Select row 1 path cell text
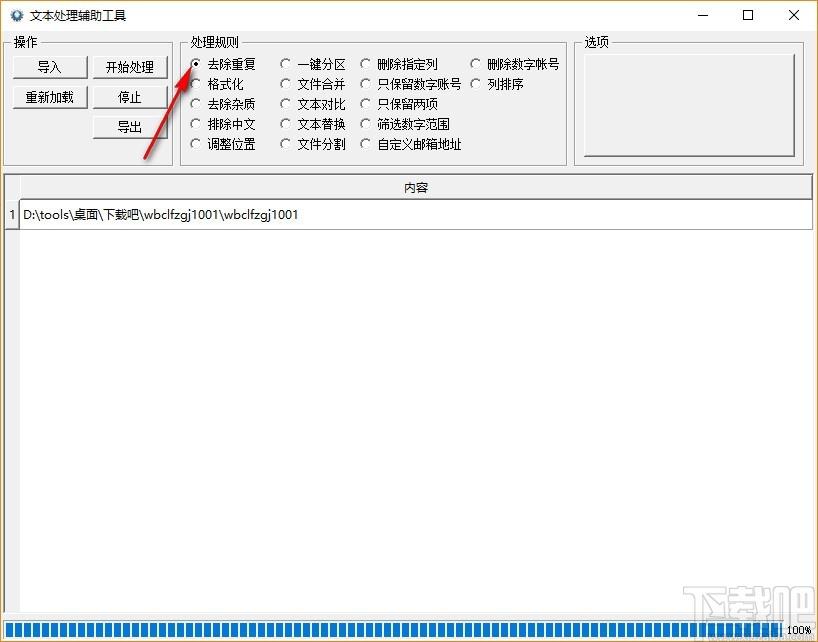 [161, 214]
